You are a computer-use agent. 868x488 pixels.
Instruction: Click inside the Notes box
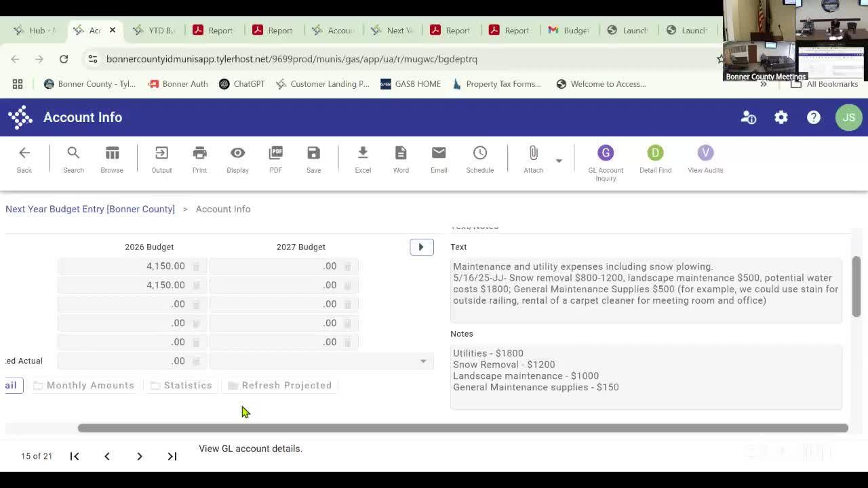point(646,377)
